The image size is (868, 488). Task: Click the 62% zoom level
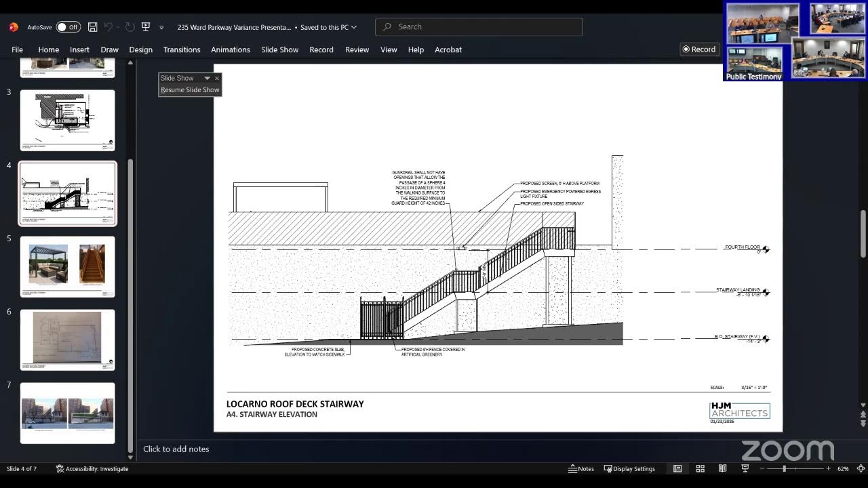843,469
